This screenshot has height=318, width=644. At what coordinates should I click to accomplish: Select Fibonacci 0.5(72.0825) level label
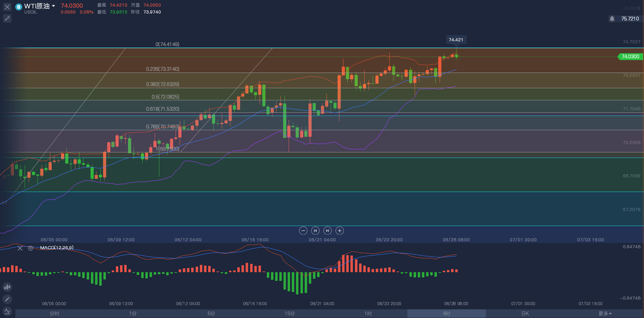[166, 97]
